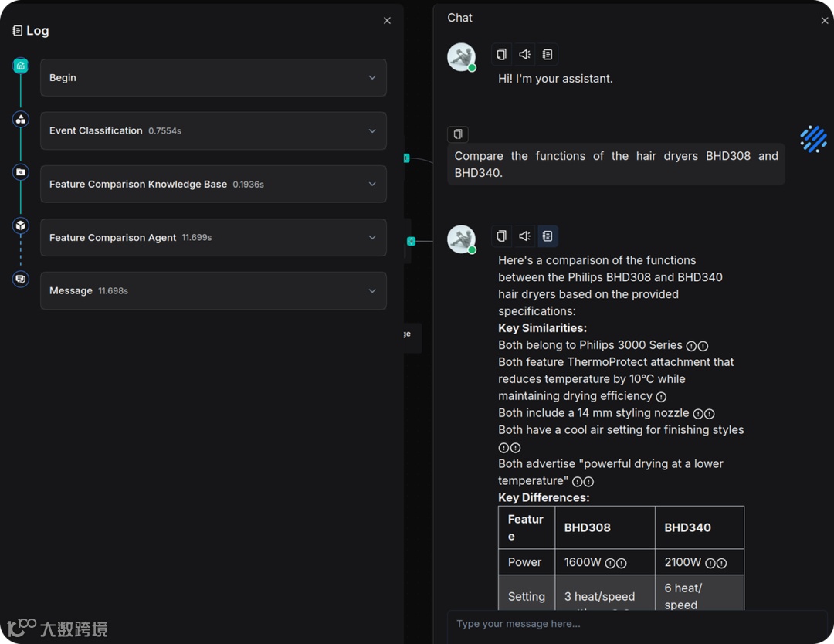Image resolution: width=834 pixels, height=644 pixels.
Task: Click the 0.7554s duration on Event Classification
Action: [165, 131]
